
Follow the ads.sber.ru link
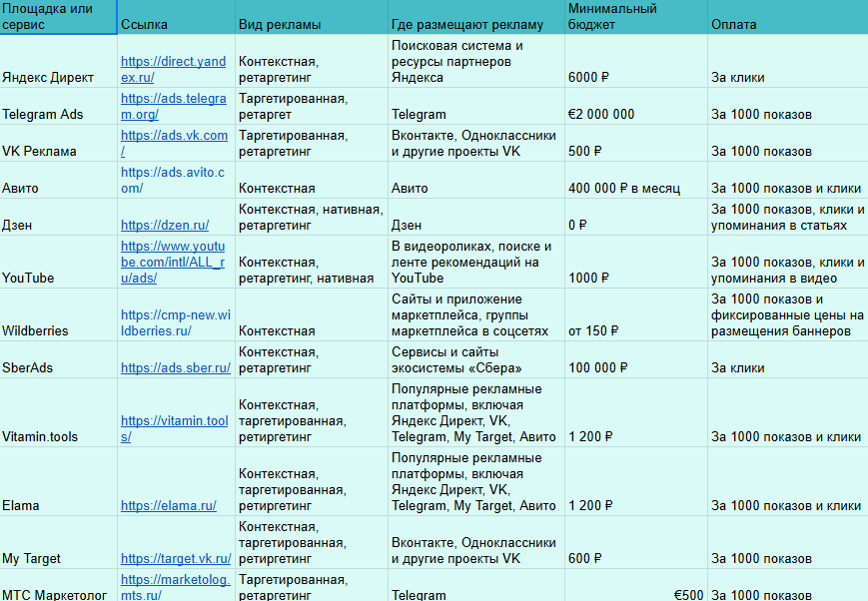[x=176, y=368]
